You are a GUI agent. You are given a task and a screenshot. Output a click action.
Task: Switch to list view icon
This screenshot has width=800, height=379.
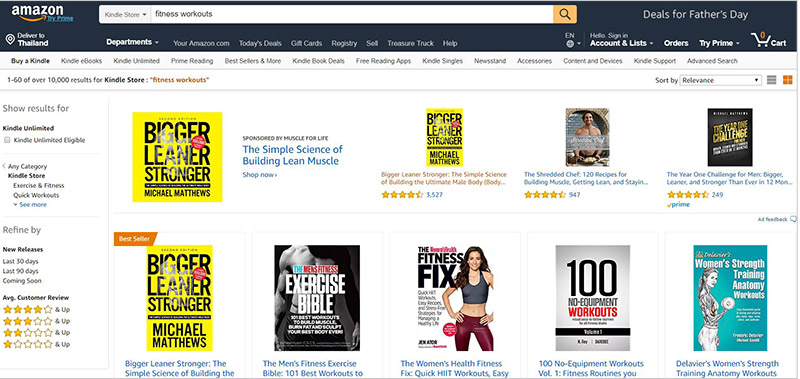click(771, 80)
